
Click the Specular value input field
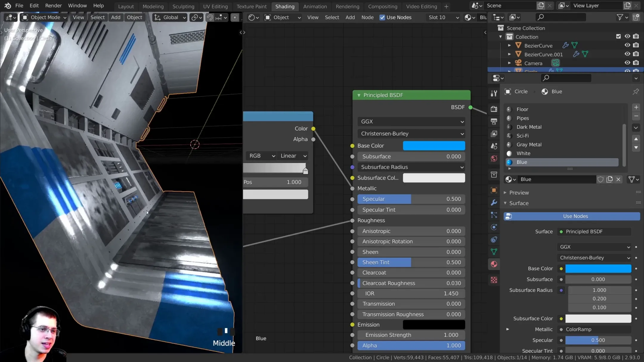(x=412, y=199)
